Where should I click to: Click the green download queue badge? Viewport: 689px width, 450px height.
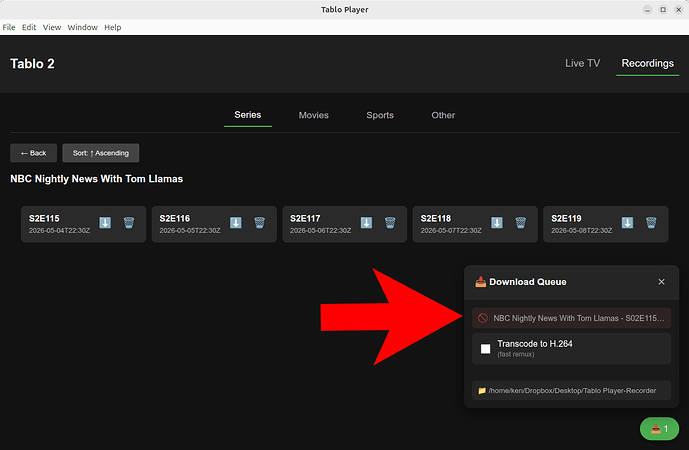(x=659, y=428)
